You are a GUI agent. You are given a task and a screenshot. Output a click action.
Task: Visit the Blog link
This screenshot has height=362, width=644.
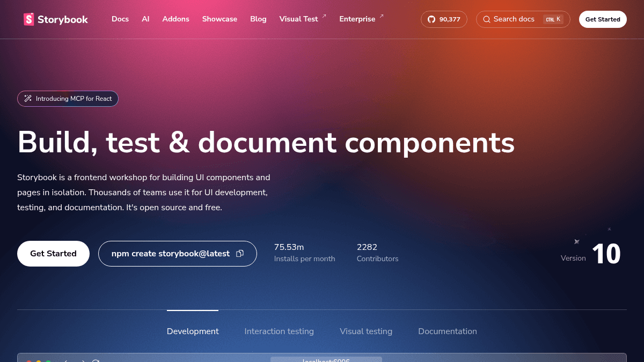pyautogui.click(x=258, y=19)
